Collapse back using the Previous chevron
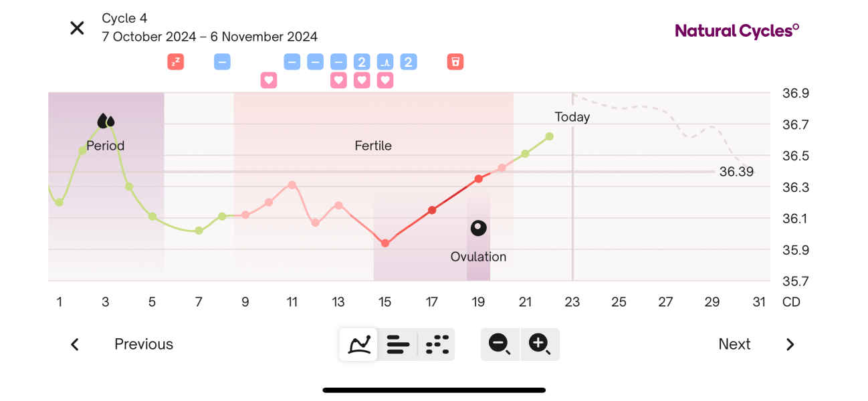Image resolution: width=868 pixels, height=401 pixels. [74, 344]
